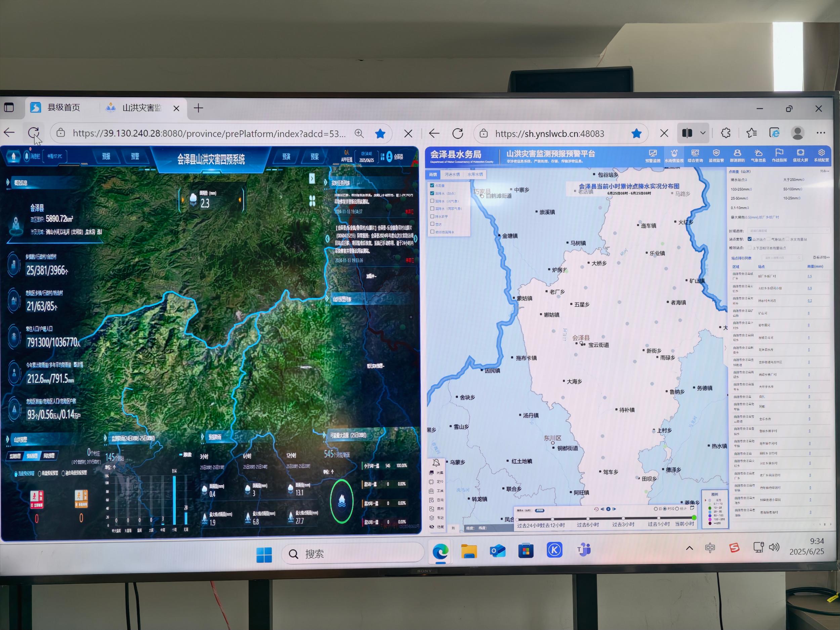
Task: Collapse right panel chevron on satellite map
Action: click(312, 178)
